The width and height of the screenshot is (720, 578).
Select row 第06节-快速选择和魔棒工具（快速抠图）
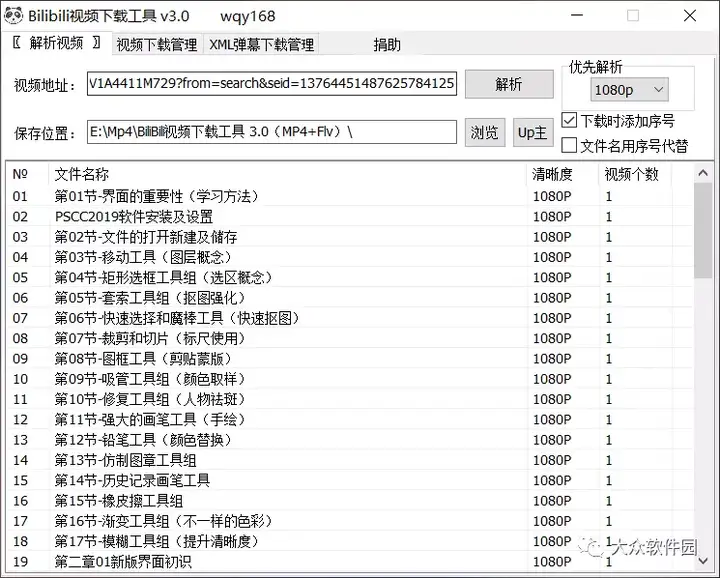point(349,318)
